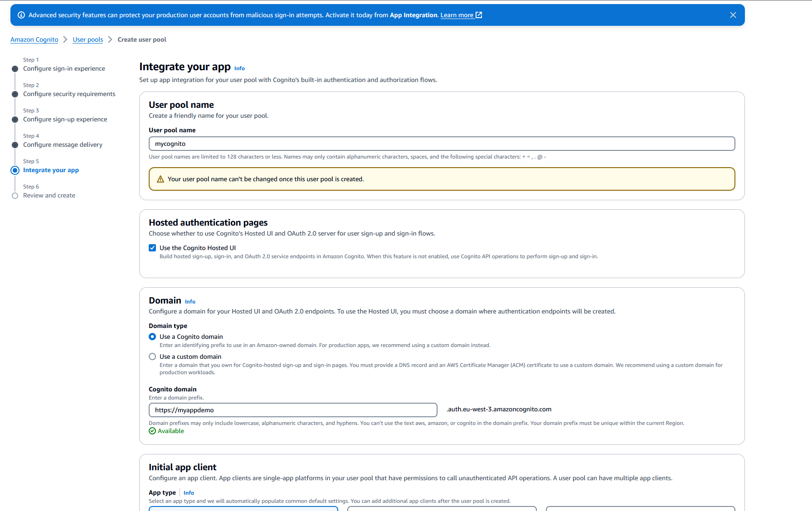
Task: Click the Cognito domain prefix field
Action: tap(293, 410)
